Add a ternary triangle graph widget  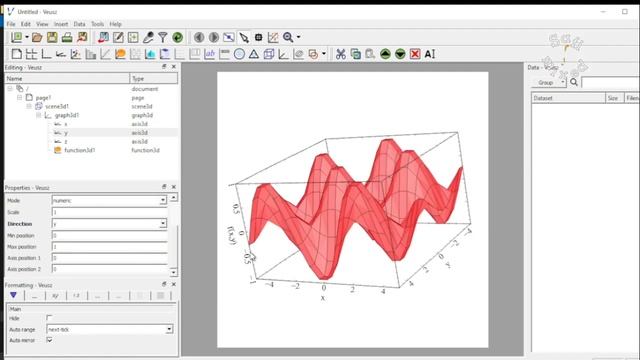[x=254, y=54]
